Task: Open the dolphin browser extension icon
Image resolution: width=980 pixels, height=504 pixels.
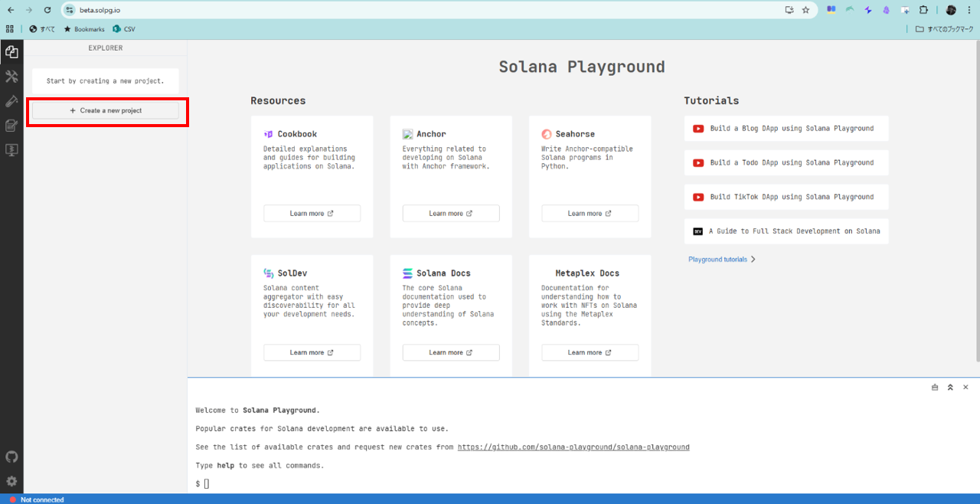Action: (x=850, y=10)
